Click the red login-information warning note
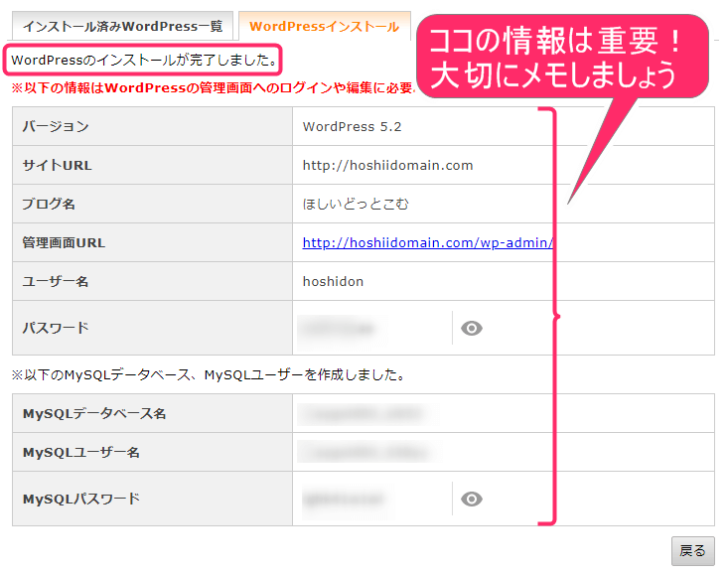The width and height of the screenshot is (728, 576). (x=213, y=87)
